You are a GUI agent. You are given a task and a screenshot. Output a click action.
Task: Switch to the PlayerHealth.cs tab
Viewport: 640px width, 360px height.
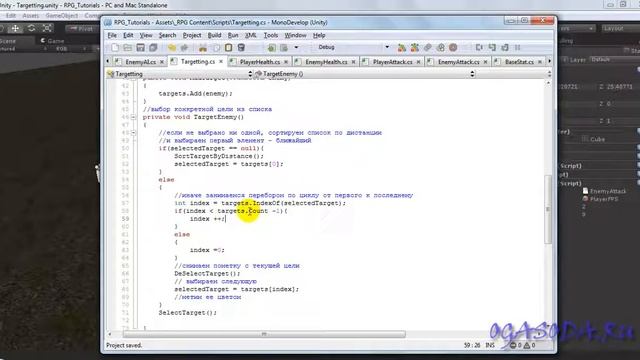[259, 62]
